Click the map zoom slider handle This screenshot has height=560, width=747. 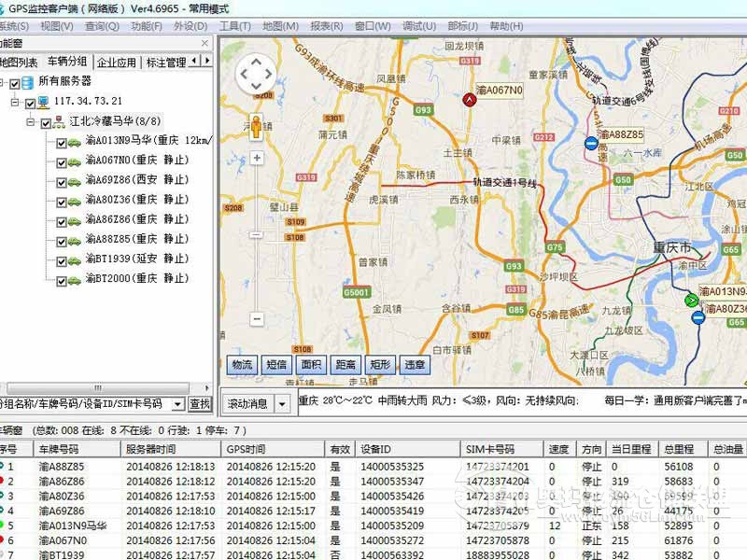pos(256,234)
